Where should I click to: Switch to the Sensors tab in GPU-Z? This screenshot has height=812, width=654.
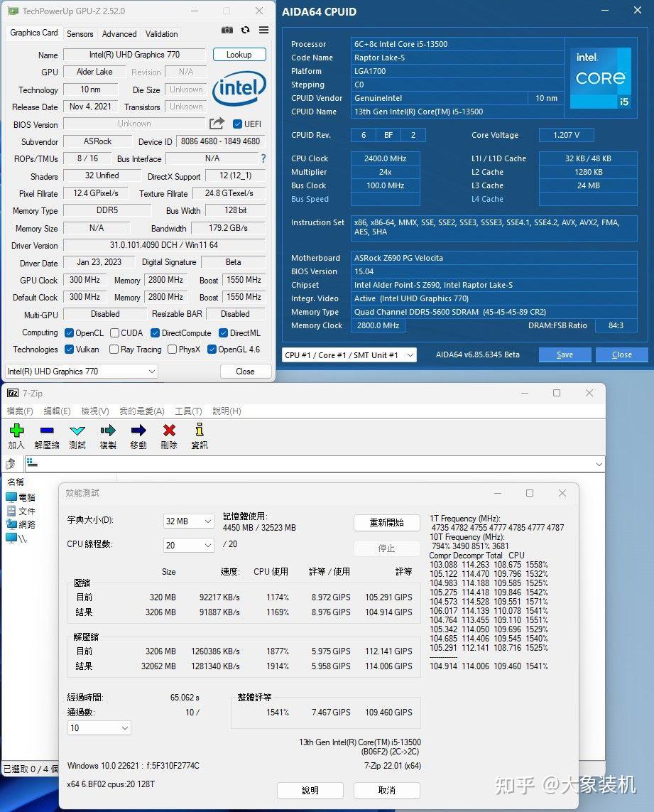[x=80, y=33]
